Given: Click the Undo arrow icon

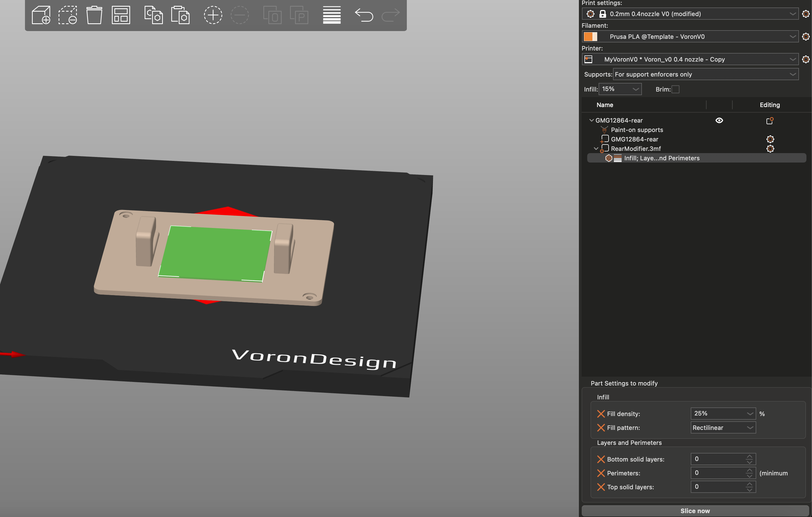Looking at the screenshot, I should 364,15.
